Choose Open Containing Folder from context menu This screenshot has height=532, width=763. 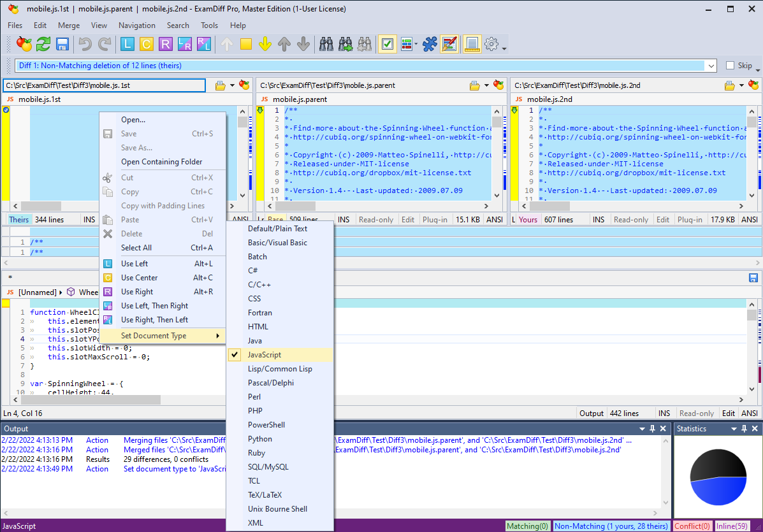click(x=163, y=162)
